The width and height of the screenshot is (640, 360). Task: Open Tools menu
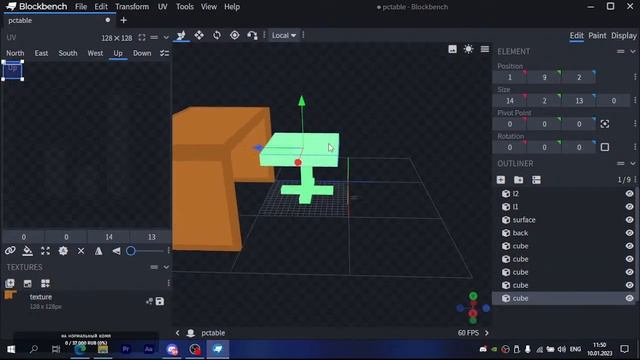point(184,7)
